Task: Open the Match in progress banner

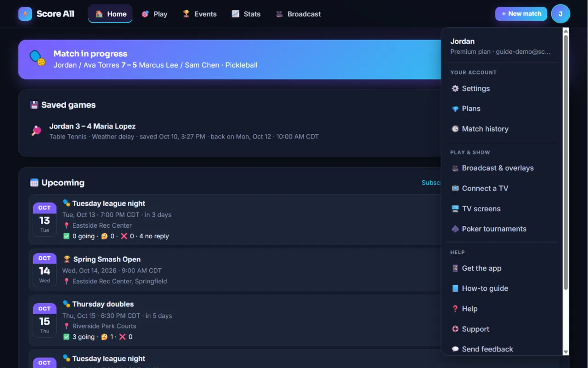Action: (230, 59)
